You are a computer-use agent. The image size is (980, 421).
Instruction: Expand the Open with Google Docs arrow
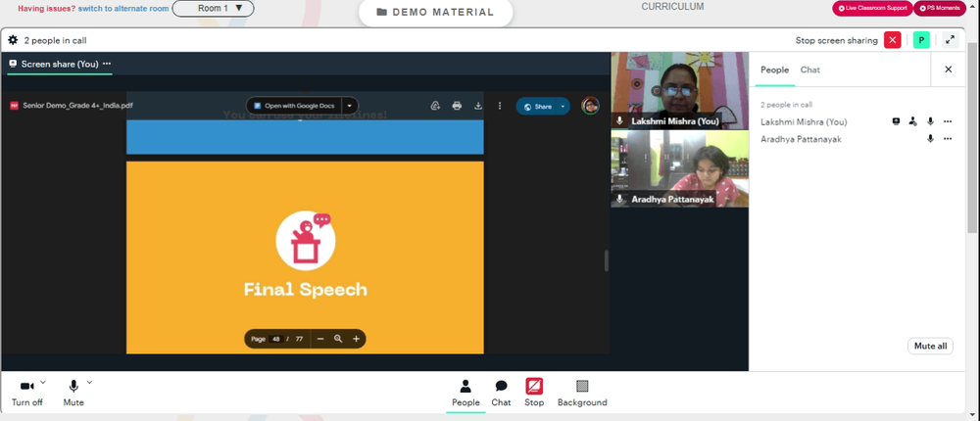(x=350, y=106)
